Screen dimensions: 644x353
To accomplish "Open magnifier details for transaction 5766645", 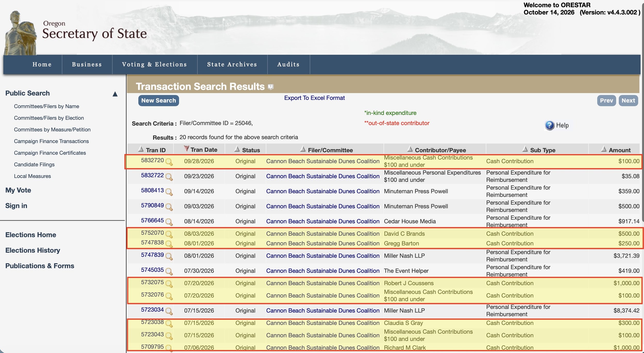I will tap(169, 222).
